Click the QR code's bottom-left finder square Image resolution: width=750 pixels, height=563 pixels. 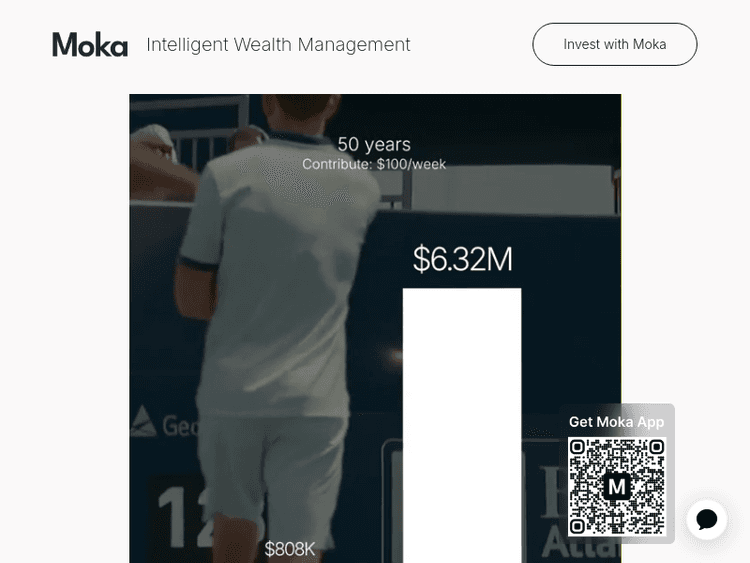(577, 527)
